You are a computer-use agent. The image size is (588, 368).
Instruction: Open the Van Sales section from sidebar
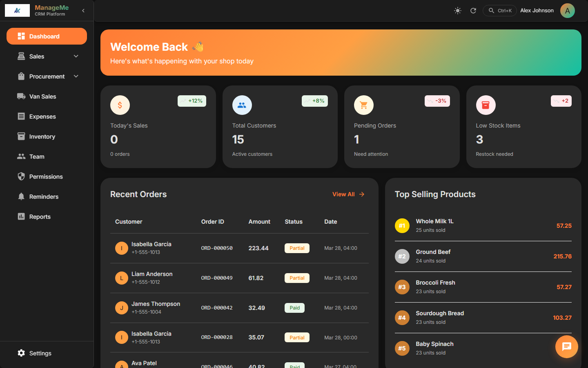tap(42, 96)
